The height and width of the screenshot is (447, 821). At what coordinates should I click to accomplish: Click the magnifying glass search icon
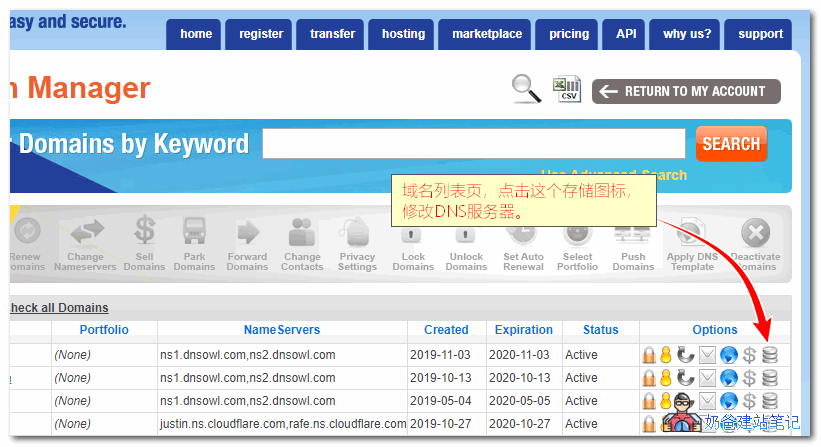point(526,89)
